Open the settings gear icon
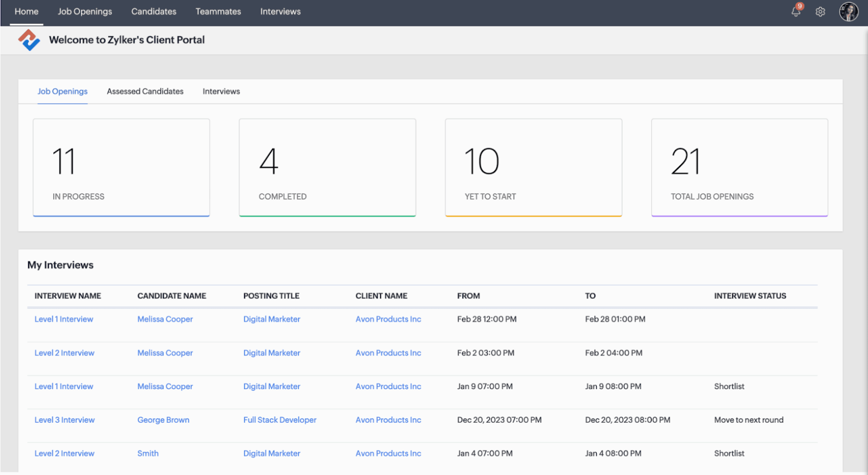Viewport: 868px width, 475px height. 820,11
